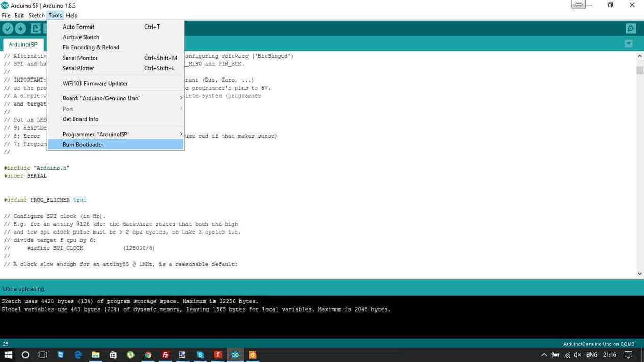Screen dimensions: 644x362
Task: Click Burn Bootloader in Tools menu
Action: coord(116,145)
